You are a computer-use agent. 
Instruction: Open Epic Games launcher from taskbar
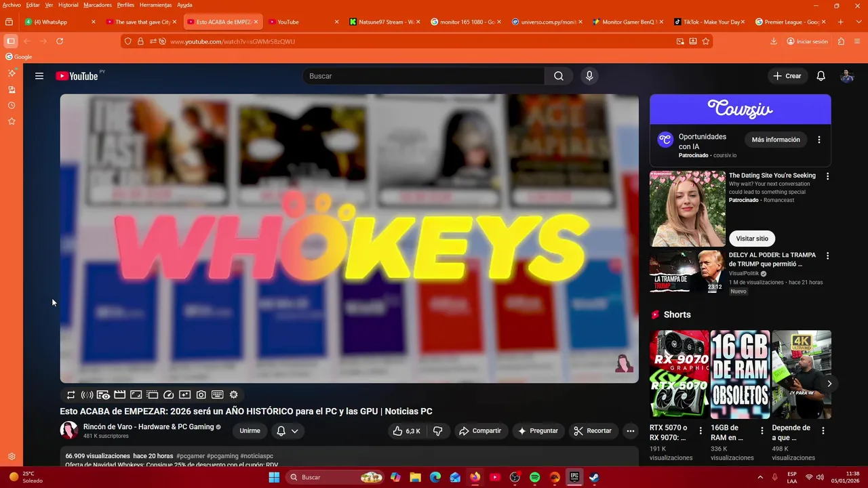click(x=574, y=477)
